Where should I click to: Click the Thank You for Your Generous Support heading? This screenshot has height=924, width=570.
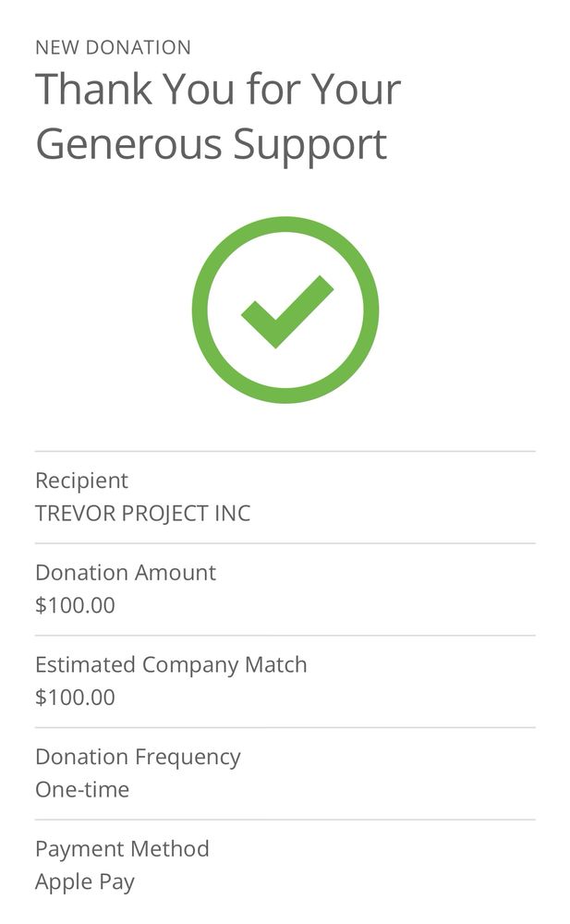218,115
